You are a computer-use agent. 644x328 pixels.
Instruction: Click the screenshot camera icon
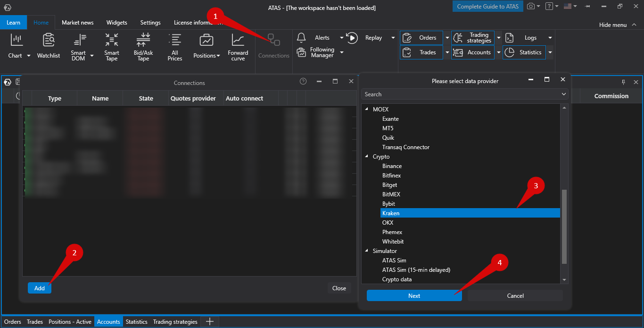531,7
